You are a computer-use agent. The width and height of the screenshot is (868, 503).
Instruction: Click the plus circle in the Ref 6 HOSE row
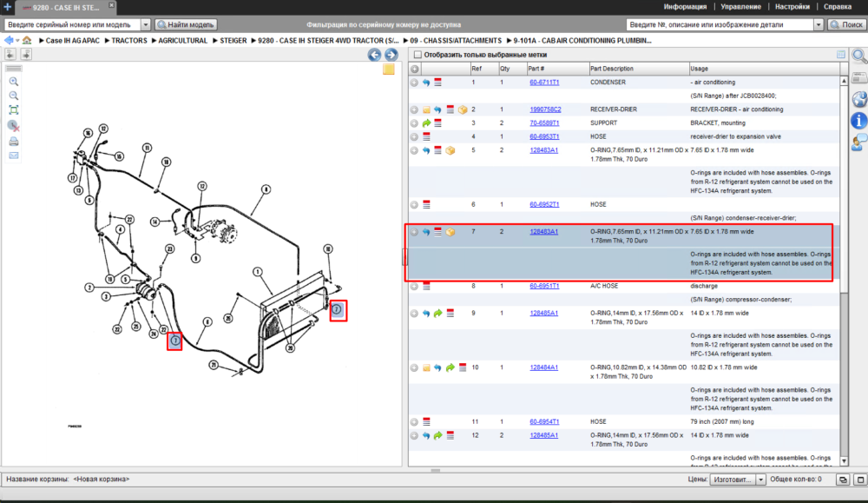tap(414, 205)
